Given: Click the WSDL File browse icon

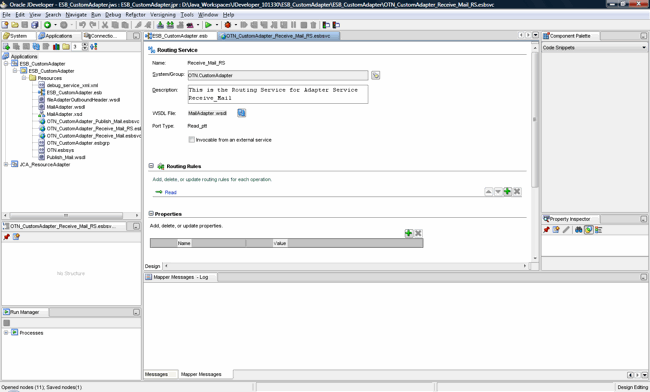Looking at the screenshot, I should tap(242, 113).
